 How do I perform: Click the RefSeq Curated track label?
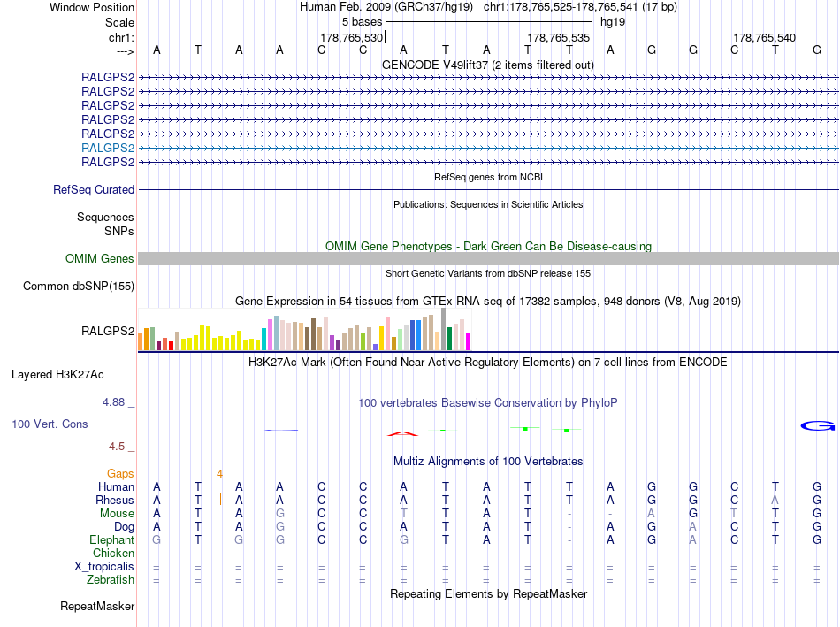pyautogui.click(x=94, y=190)
